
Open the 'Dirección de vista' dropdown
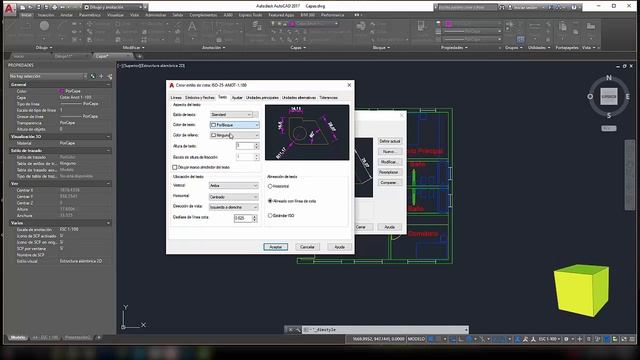point(233,207)
